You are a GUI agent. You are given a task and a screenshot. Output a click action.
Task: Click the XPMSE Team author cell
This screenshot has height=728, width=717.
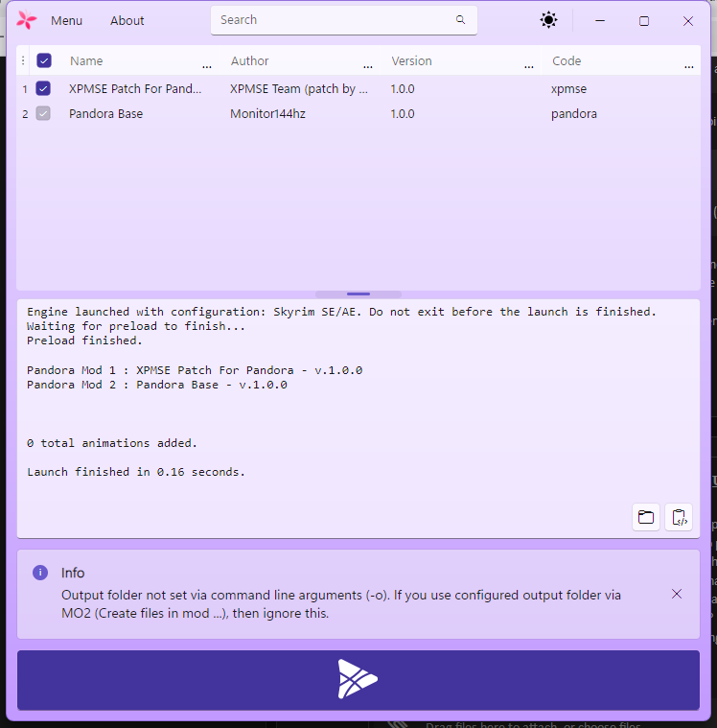point(299,88)
